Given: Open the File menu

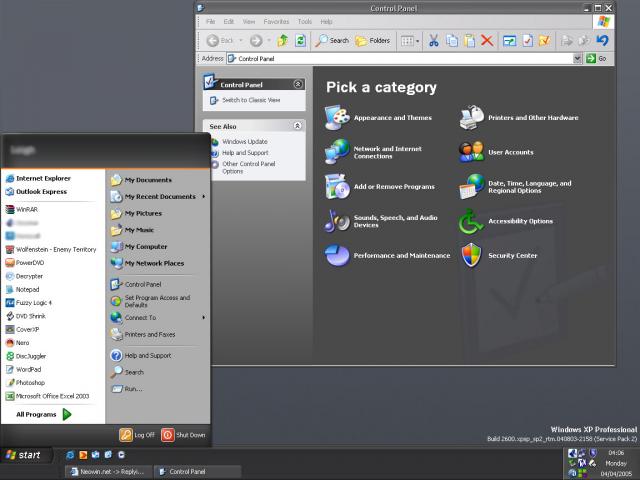Looking at the screenshot, I should [210, 21].
